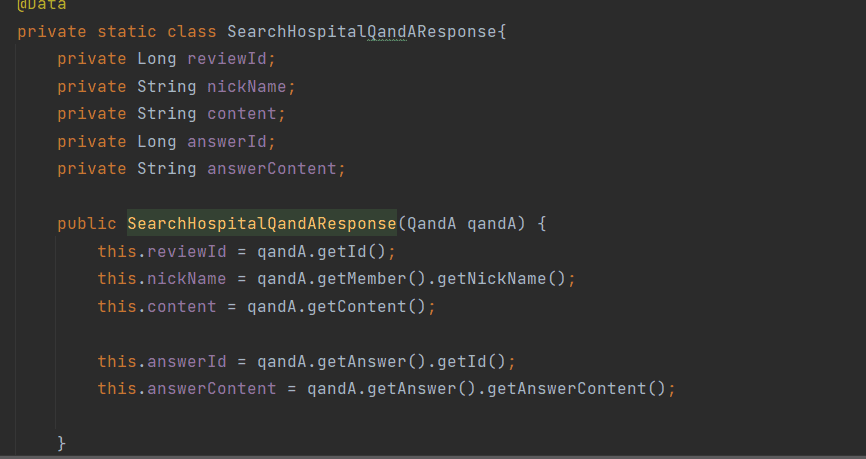
Task: Place cursor on the content field declaration
Action: pyautogui.click(x=241, y=114)
